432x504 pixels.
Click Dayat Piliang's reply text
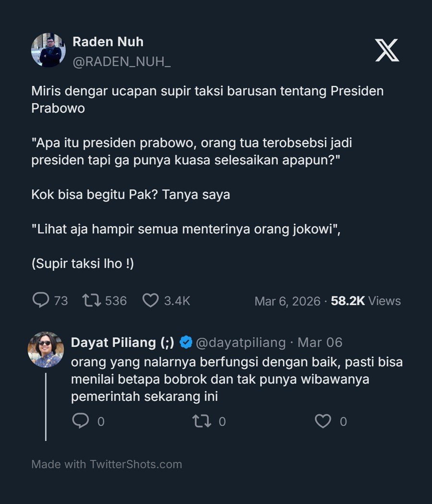pyautogui.click(x=237, y=379)
